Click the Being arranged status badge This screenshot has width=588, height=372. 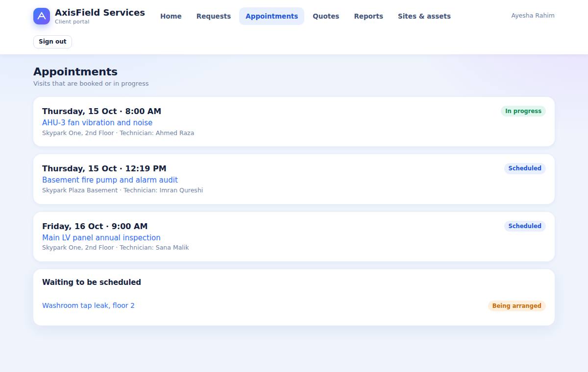pyautogui.click(x=516, y=306)
